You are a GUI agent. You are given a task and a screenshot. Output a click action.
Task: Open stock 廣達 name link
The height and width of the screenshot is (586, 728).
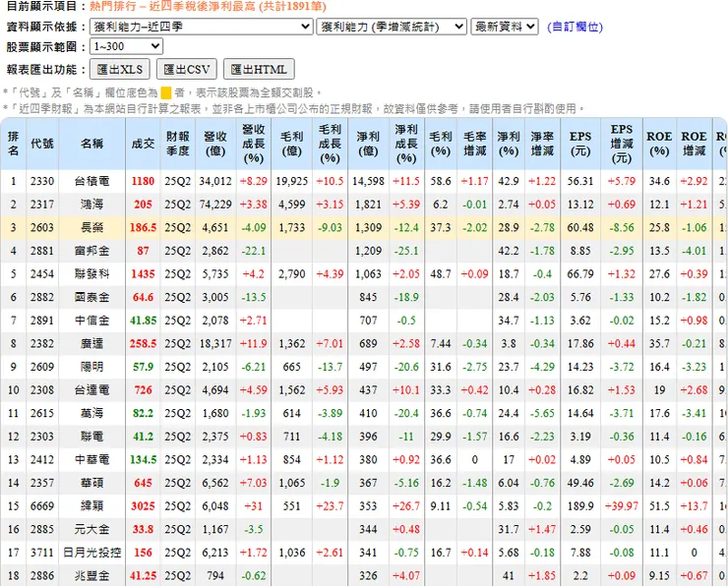point(91,343)
